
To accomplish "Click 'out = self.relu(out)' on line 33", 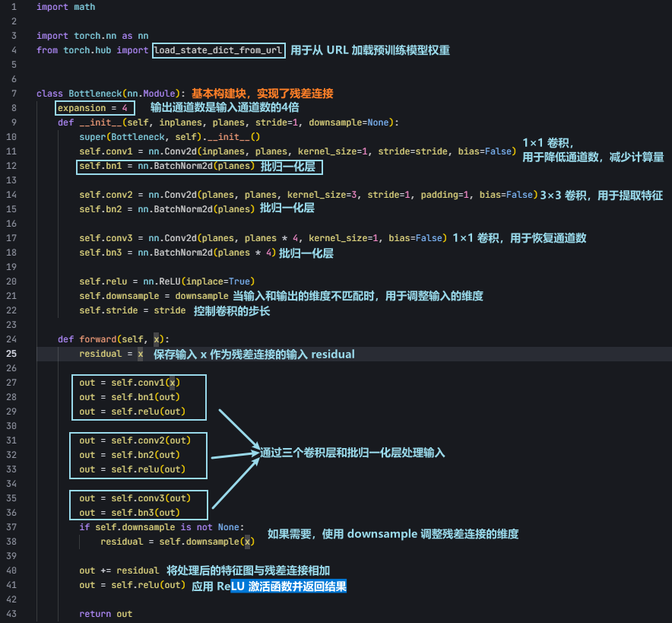I will [x=132, y=469].
